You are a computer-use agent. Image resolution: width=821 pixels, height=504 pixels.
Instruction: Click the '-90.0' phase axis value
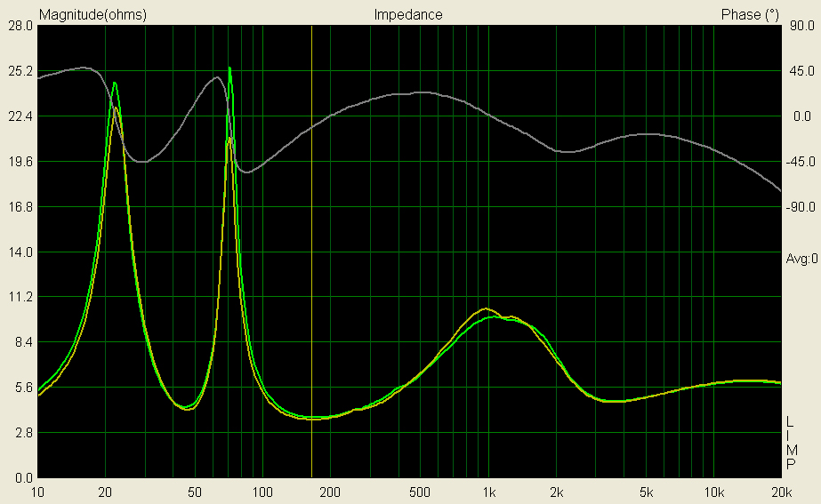(x=801, y=207)
